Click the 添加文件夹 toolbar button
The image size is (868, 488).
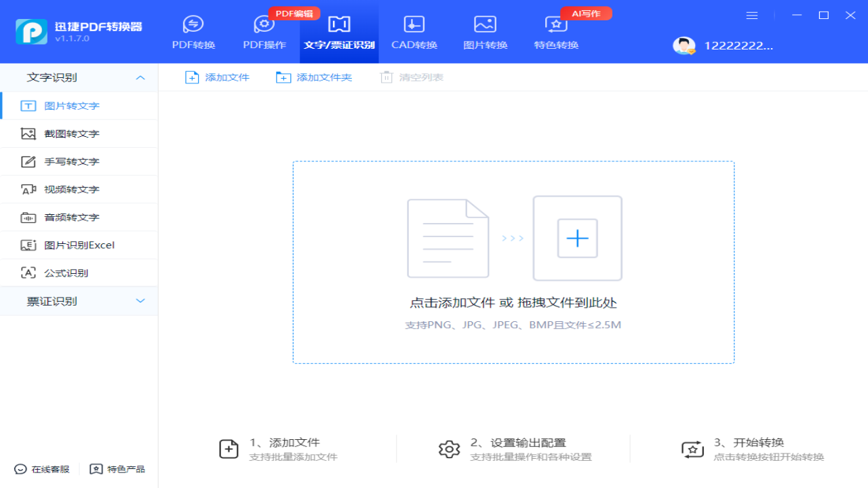(313, 77)
